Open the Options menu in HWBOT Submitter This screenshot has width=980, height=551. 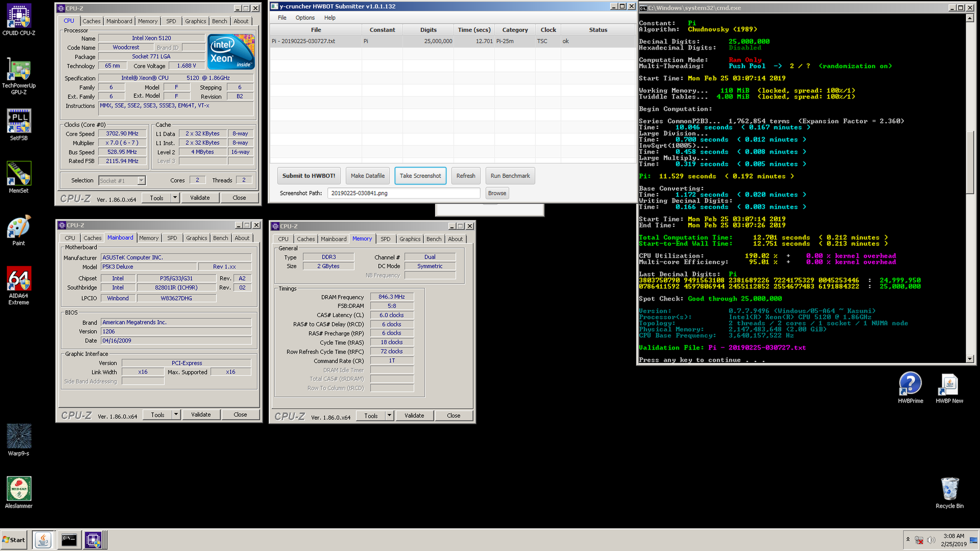pyautogui.click(x=305, y=17)
